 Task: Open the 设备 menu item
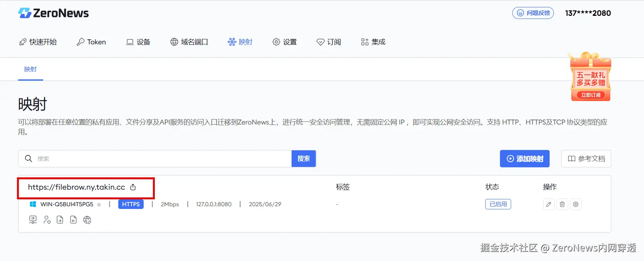[x=138, y=42]
